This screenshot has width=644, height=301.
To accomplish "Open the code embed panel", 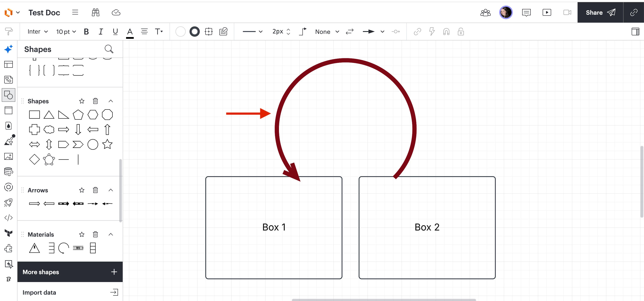I will (x=9, y=218).
